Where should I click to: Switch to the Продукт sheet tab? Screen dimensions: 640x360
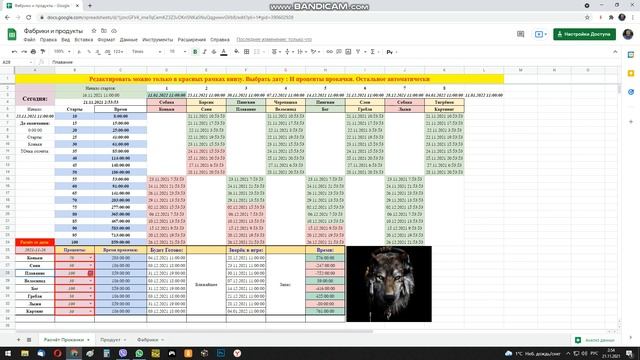click(x=113, y=340)
